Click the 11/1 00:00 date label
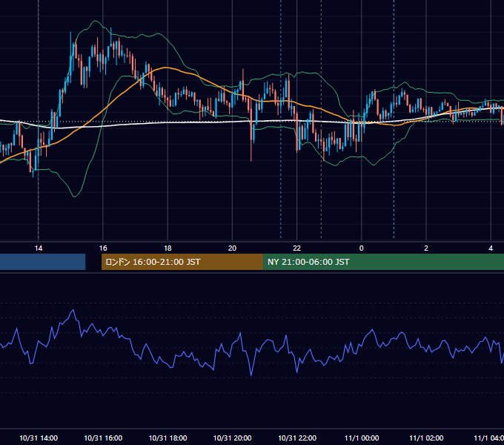 pyautogui.click(x=362, y=438)
